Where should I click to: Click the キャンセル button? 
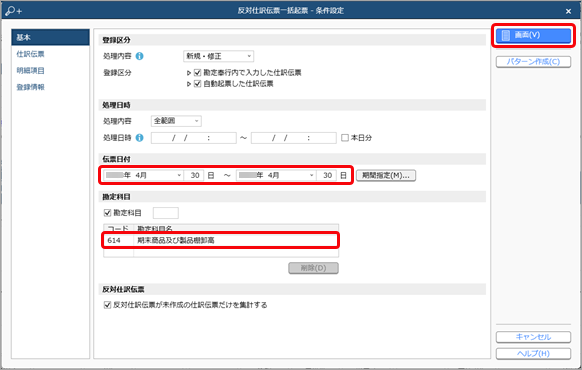click(533, 337)
